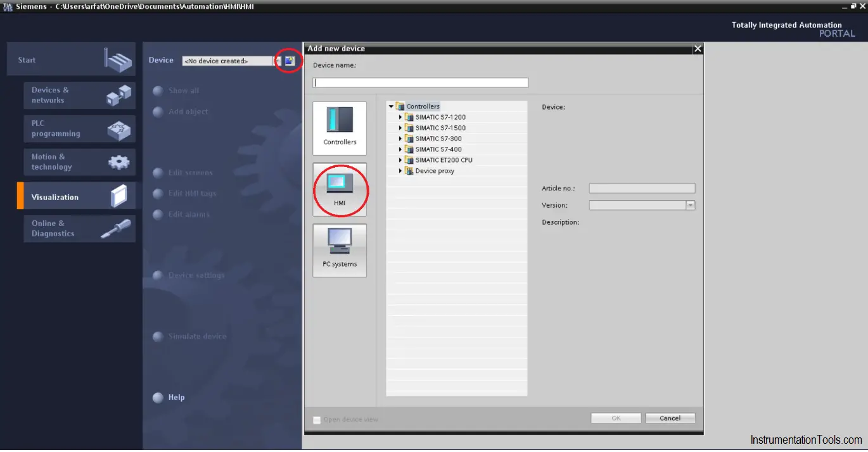The width and height of the screenshot is (868, 452).
Task: Open the Start portal section
Action: (71, 60)
